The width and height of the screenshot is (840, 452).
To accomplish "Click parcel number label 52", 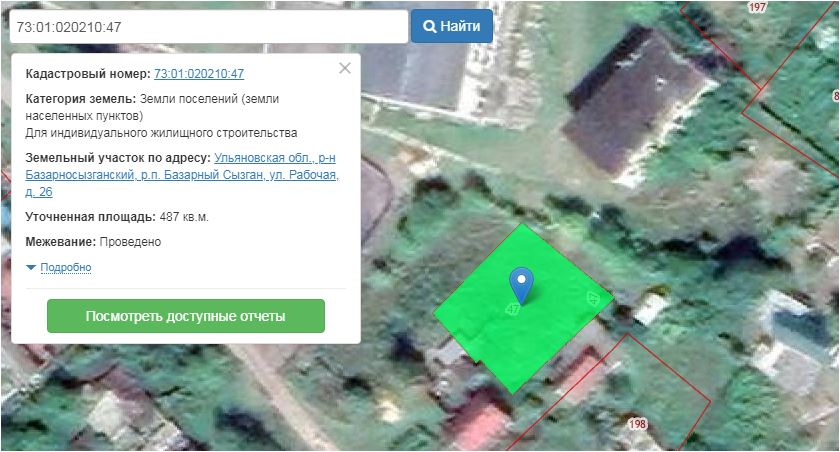I will pyautogui.click(x=592, y=298).
